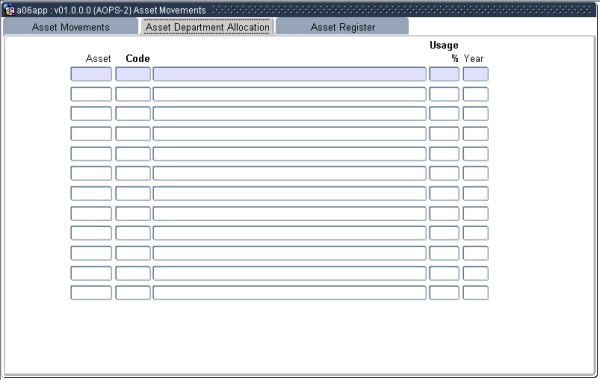This screenshot has height=380, width=600.
Task: Focus the Asset field in the eleventh row
Action: point(91,273)
